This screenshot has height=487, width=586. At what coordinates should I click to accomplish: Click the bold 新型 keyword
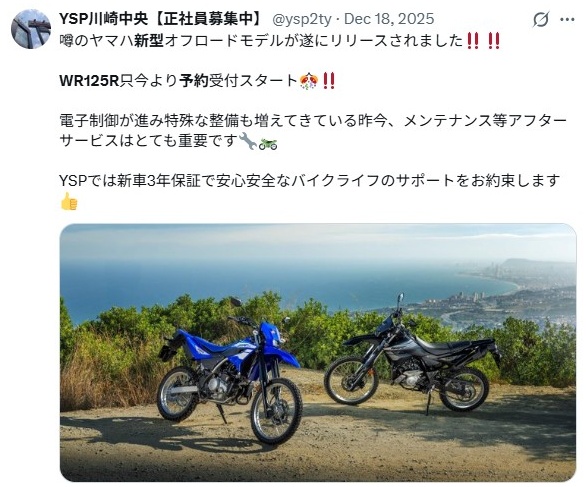(149, 40)
